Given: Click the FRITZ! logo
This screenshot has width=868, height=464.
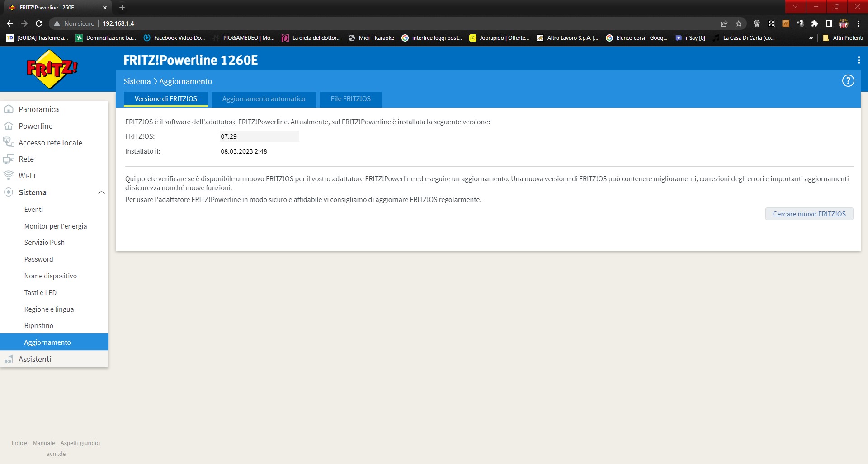Looking at the screenshot, I should (x=52, y=69).
